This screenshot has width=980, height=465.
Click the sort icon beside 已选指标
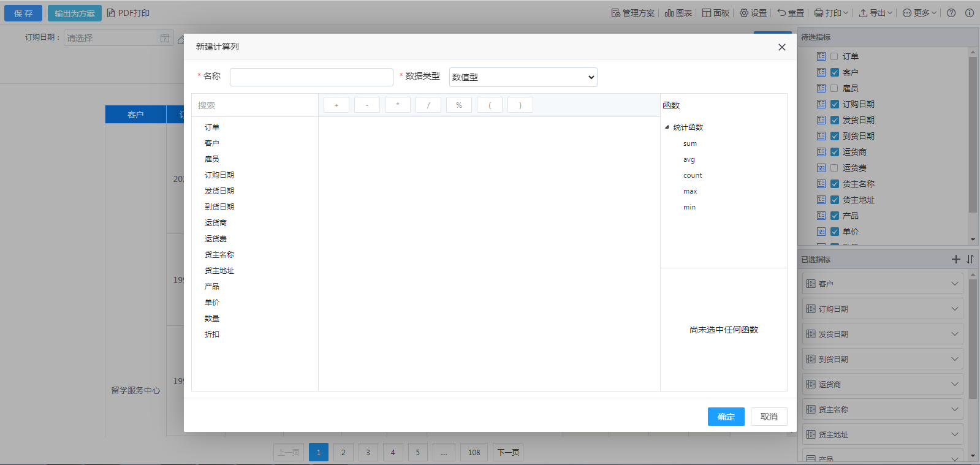970,259
